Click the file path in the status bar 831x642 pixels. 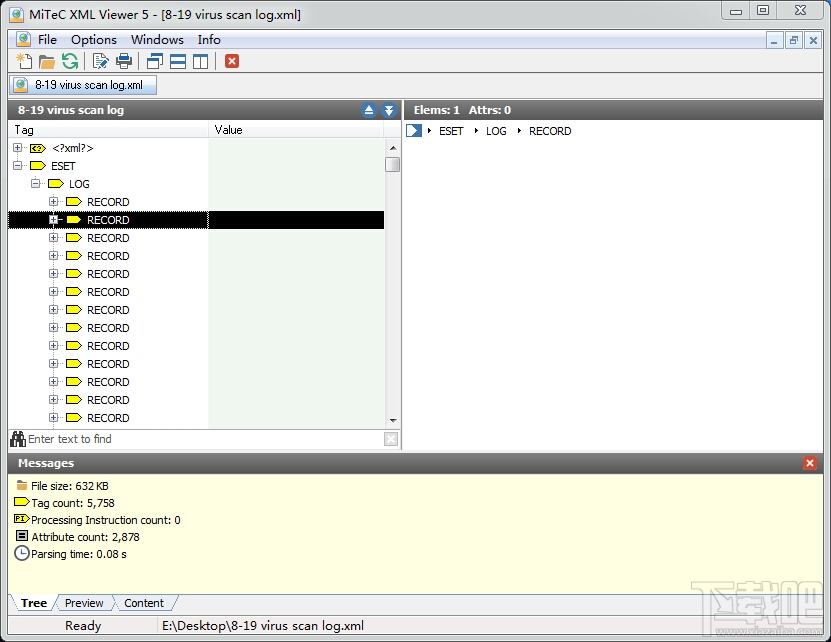[263, 626]
